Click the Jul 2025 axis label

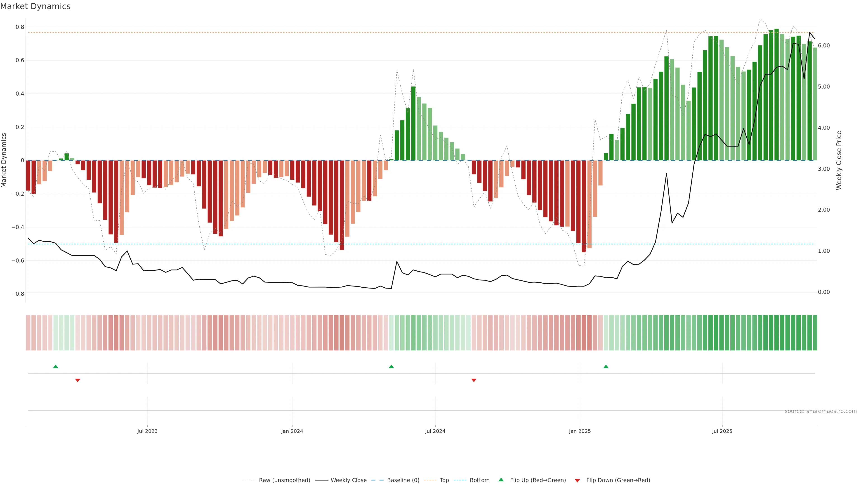(722, 431)
